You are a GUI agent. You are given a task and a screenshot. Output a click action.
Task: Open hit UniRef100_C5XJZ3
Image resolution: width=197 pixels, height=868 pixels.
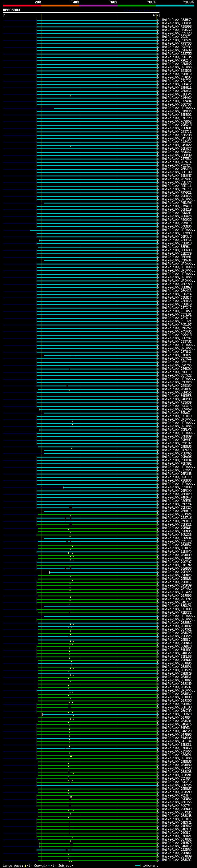[176, 33]
